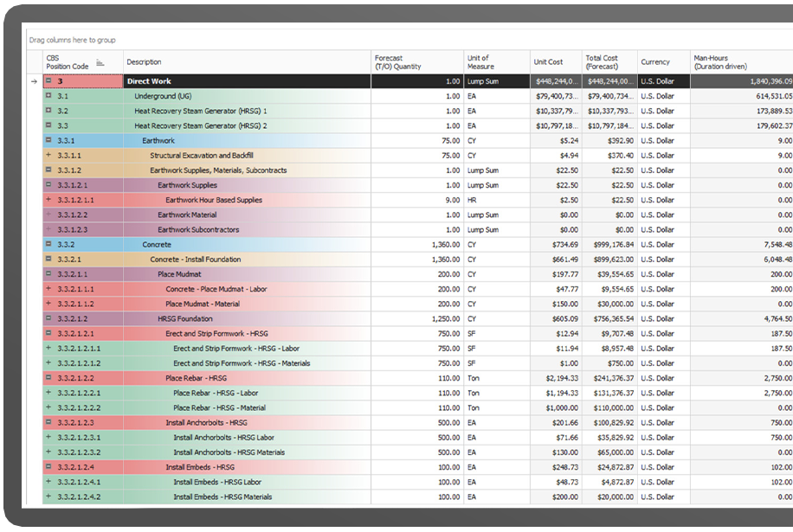793x532 pixels.
Task: Sort by the Description column header
Action: click(247, 62)
